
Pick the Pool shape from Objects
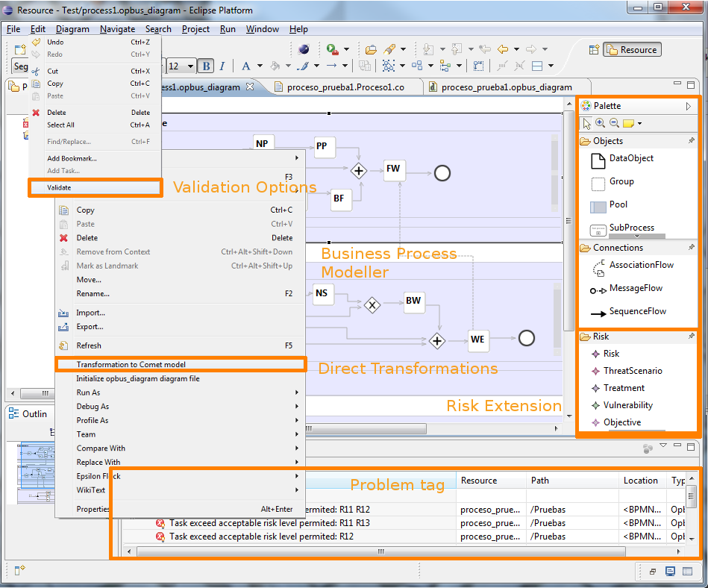tap(618, 205)
